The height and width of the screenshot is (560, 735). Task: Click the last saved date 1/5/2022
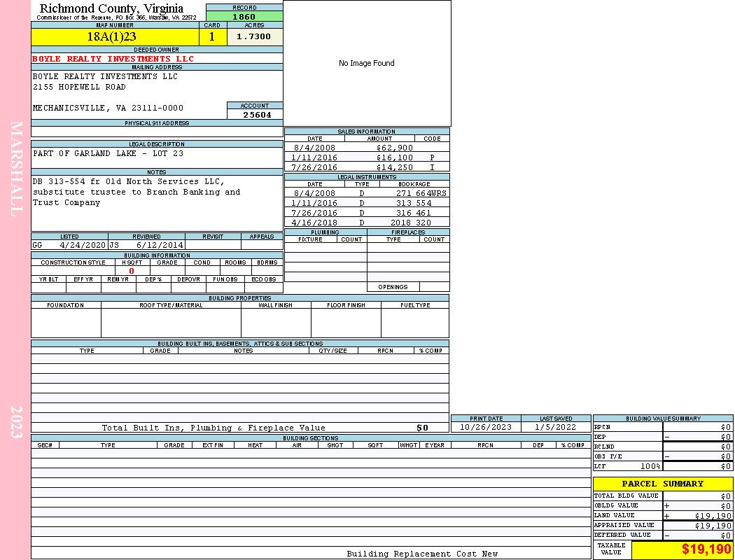pyautogui.click(x=556, y=427)
